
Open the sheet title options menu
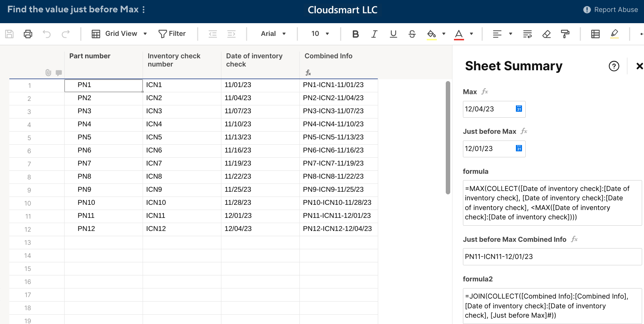(x=143, y=10)
